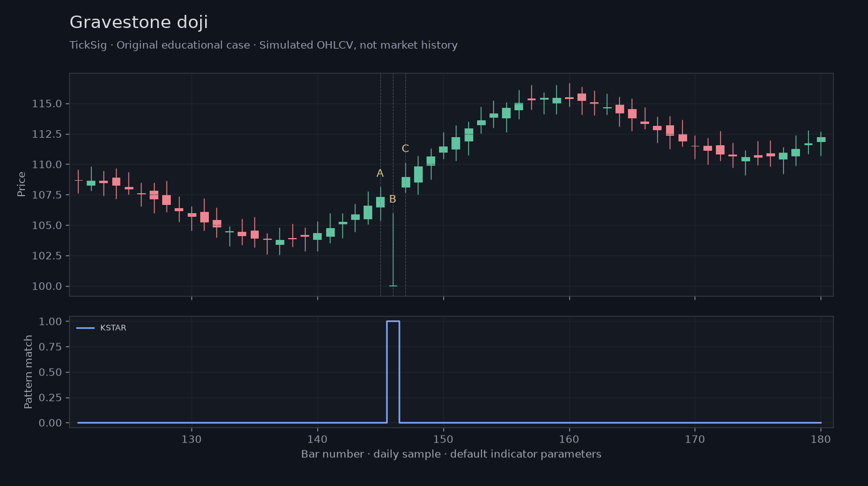Viewport: 868px width, 486px height.
Task: Click the 112.5 price tick label
Action: pyautogui.click(x=47, y=134)
